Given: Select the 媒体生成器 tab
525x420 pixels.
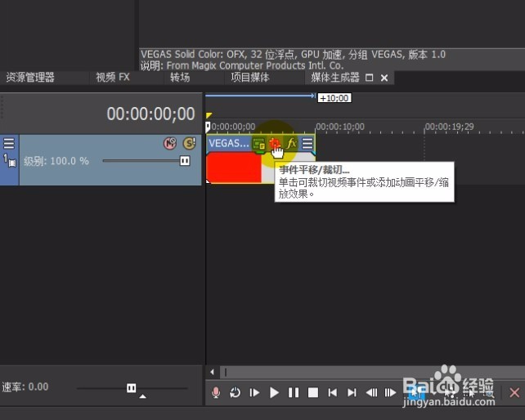Looking at the screenshot, I should [x=334, y=78].
